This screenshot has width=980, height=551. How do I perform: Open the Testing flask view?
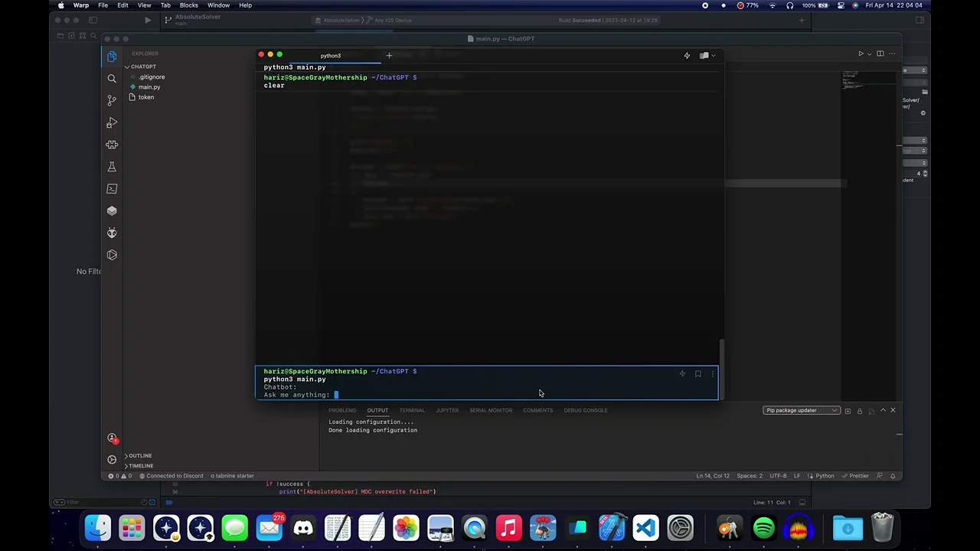pyautogui.click(x=112, y=167)
